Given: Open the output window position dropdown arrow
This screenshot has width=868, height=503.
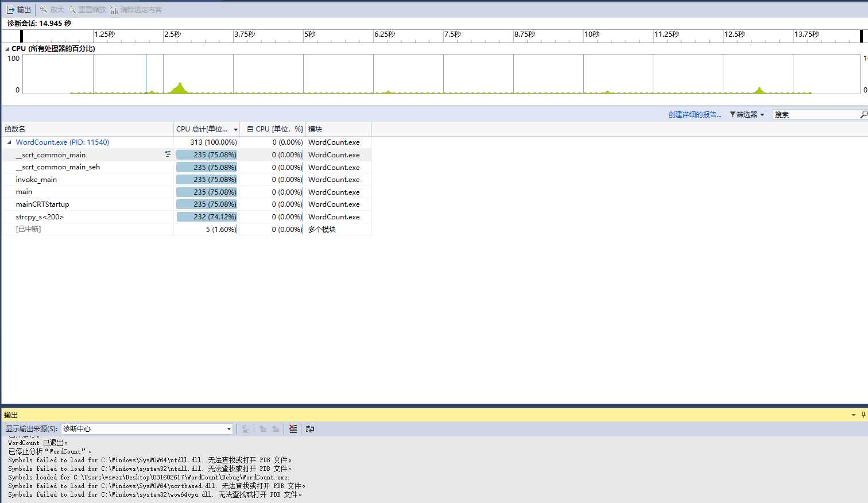Looking at the screenshot, I should [853, 415].
